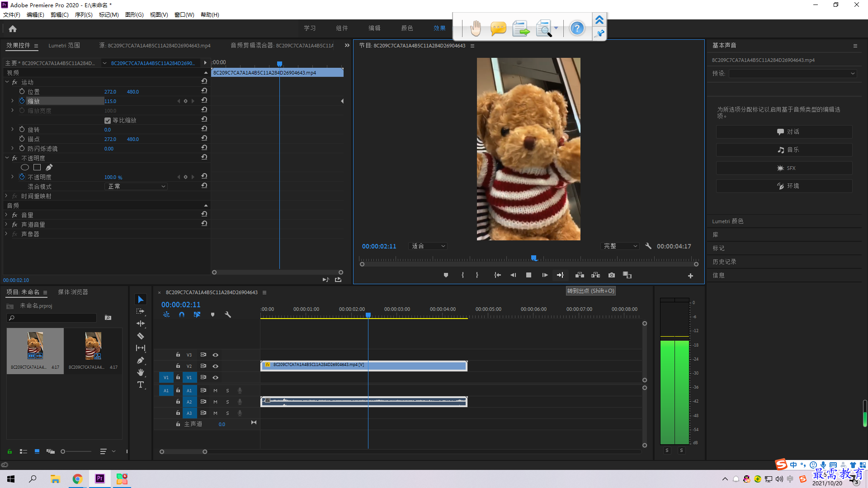This screenshot has width=868, height=488.
Task: Select the Selection arrow tool
Action: pos(141,300)
